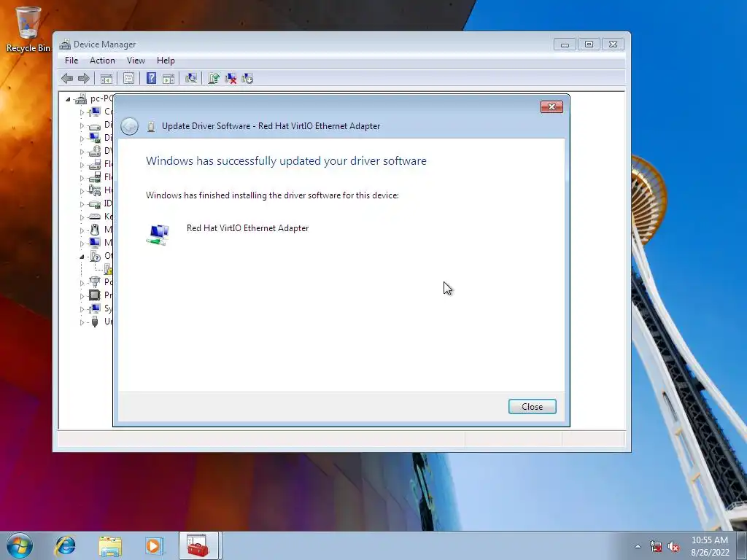Select the warning-flagged device under Other devices
747x560 pixels.
[108, 269]
